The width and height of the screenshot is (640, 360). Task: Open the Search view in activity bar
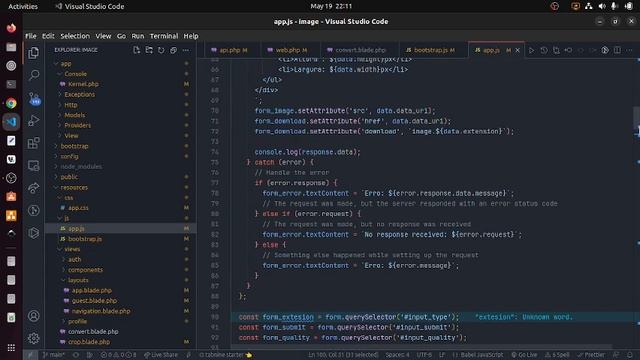[34, 75]
